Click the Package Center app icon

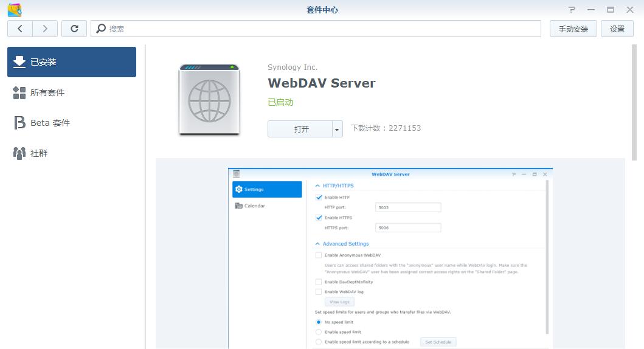(x=15, y=10)
